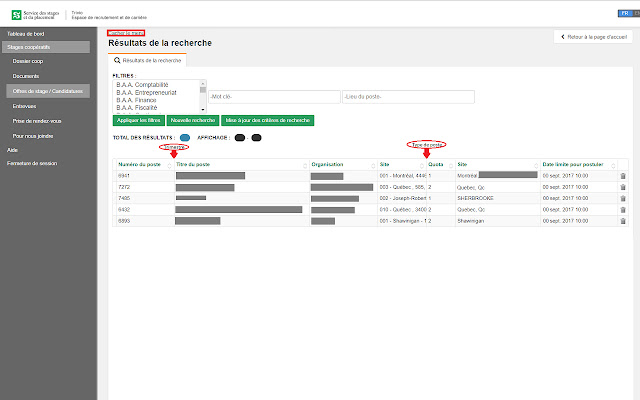Screen dimensions: 640x400
Task: Focus the Lieu du poste input field
Action: coord(408,97)
